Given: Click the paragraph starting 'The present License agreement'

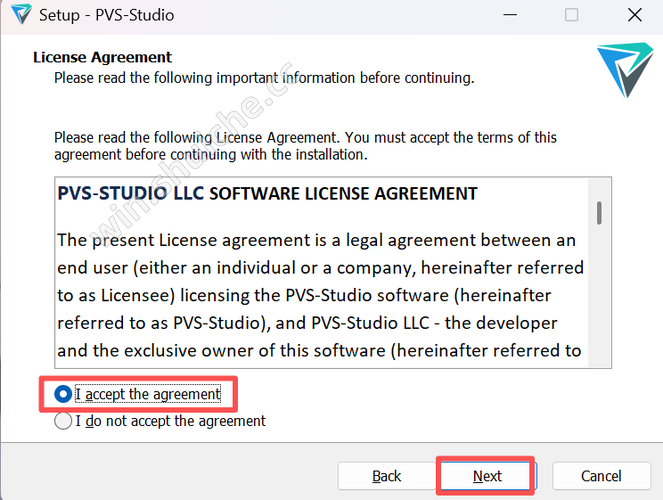Looking at the screenshot, I should [x=315, y=240].
